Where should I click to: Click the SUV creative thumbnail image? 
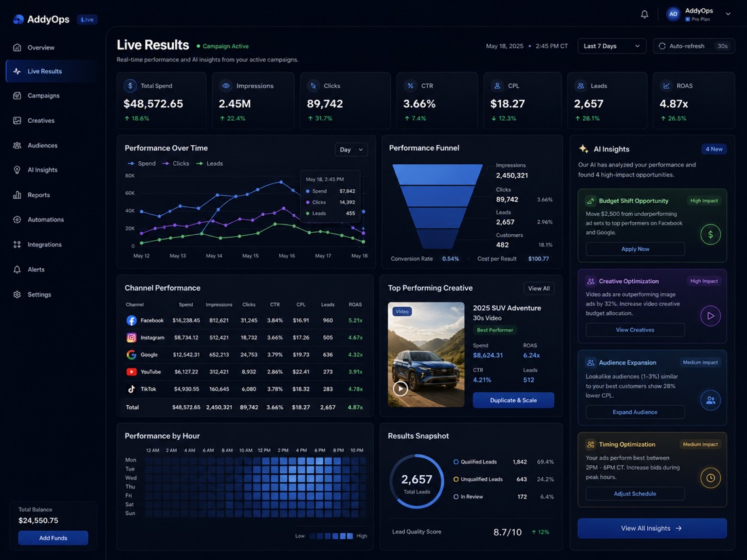click(426, 355)
